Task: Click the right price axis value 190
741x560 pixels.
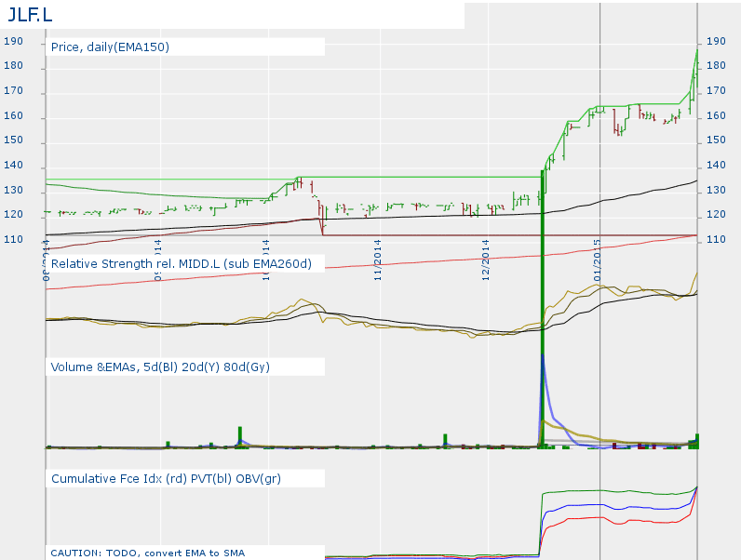Action: (716, 41)
